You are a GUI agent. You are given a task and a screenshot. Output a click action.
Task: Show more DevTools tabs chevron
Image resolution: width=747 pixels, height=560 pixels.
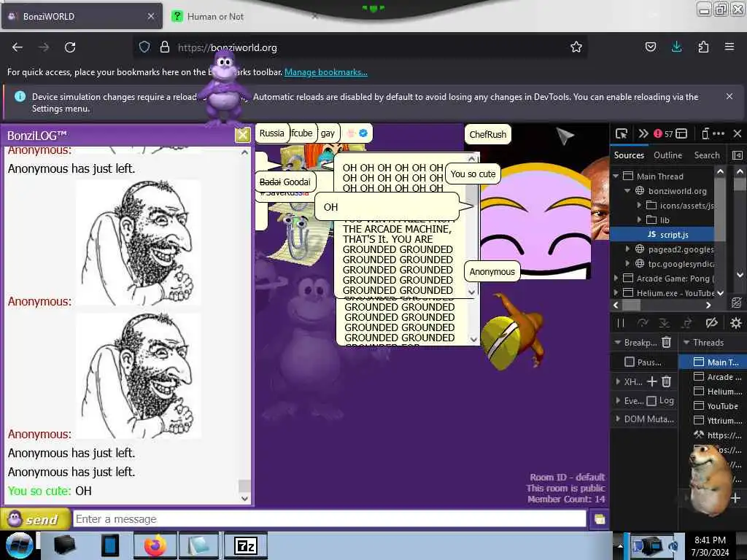click(x=643, y=134)
